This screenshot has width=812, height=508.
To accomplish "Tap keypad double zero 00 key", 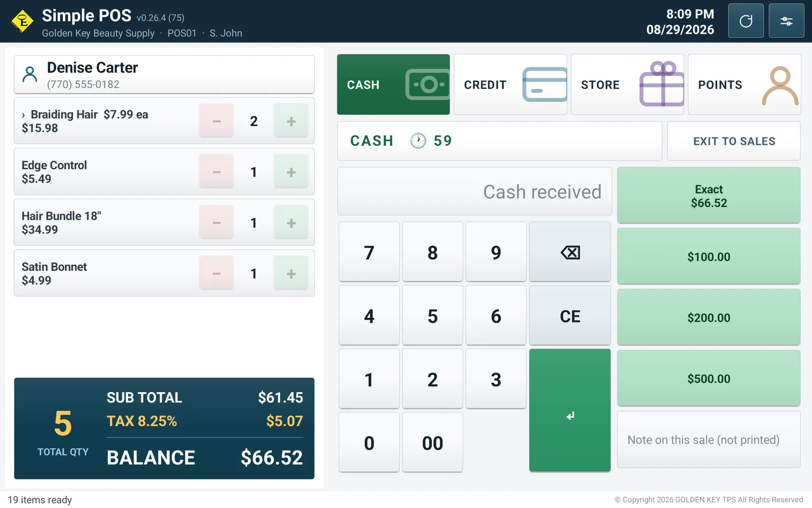I will (432, 442).
